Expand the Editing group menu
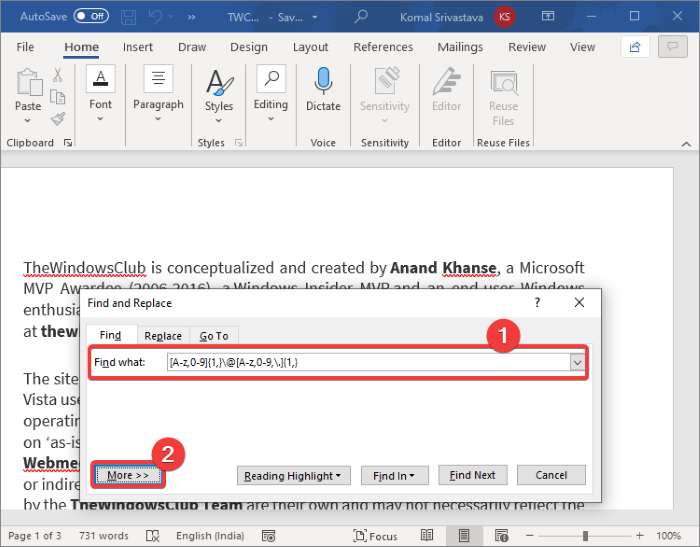This screenshot has width=700, height=547. (x=271, y=93)
